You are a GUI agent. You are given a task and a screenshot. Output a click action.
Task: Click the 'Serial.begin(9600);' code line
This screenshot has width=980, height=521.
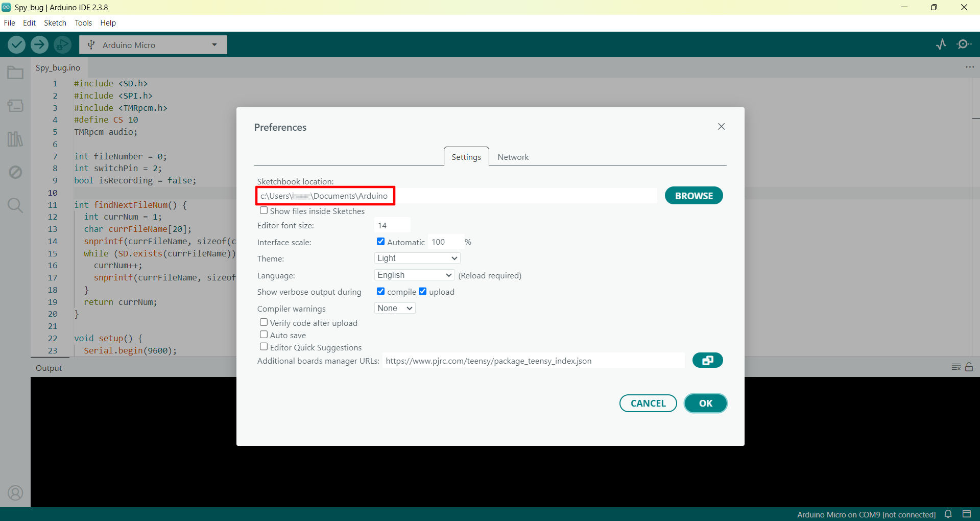(130, 350)
